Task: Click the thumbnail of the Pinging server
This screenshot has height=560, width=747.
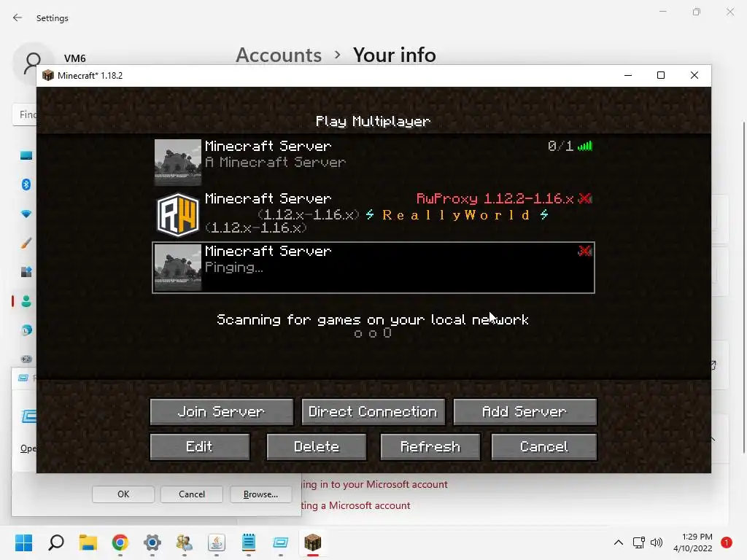Action: point(178,267)
